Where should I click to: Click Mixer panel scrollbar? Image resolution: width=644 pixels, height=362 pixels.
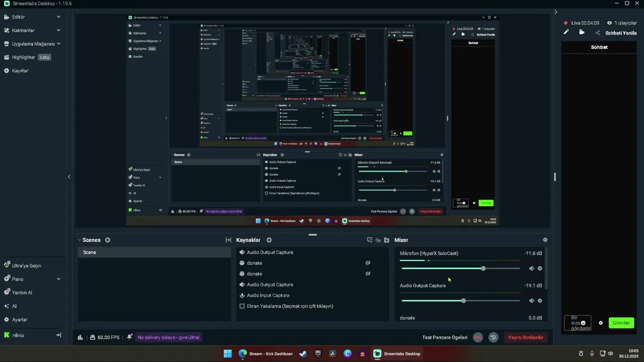tap(546, 269)
